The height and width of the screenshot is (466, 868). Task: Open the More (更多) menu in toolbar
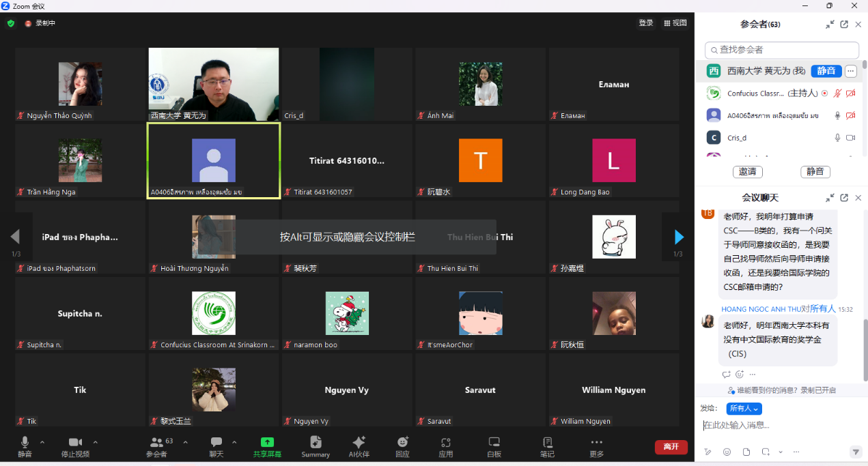[x=596, y=443]
